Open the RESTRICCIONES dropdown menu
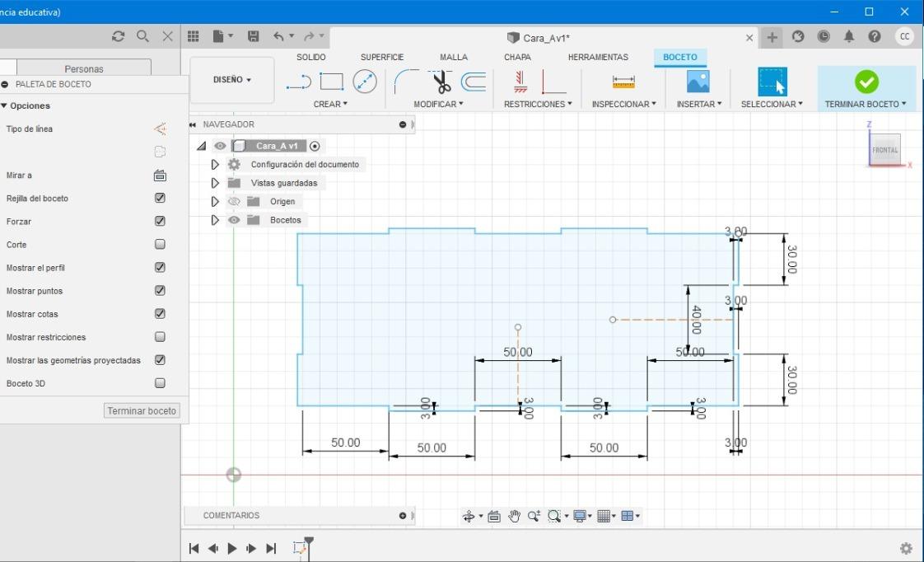 point(538,104)
